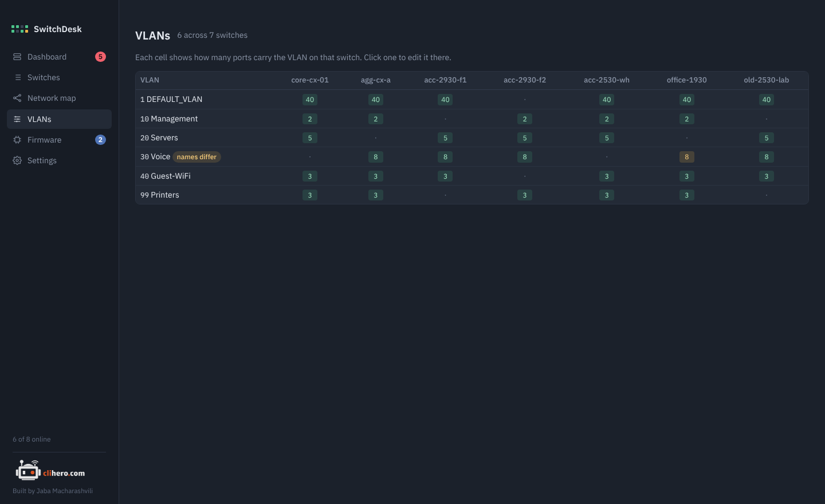Edit Management VLAN on acc-2930-f2
The height and width of the screenshot is (504, 825).
tap(525, 119)
